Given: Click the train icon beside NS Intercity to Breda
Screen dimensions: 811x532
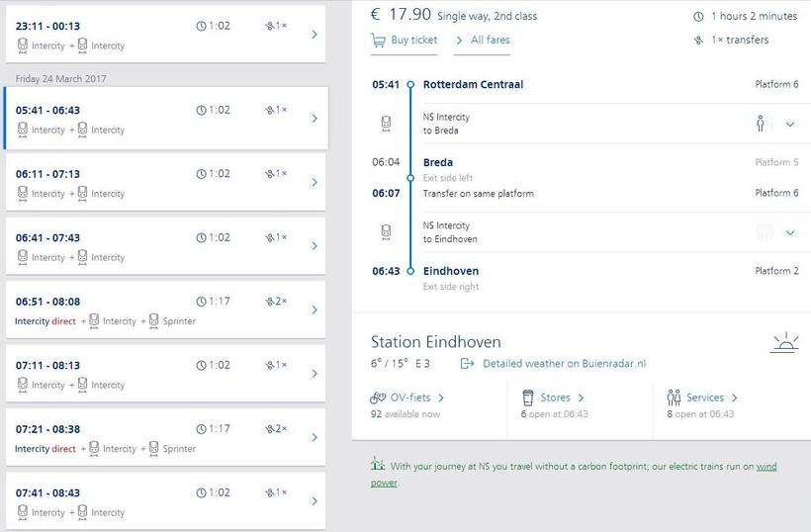Looking at the screenshot, I should pos(386,124).
